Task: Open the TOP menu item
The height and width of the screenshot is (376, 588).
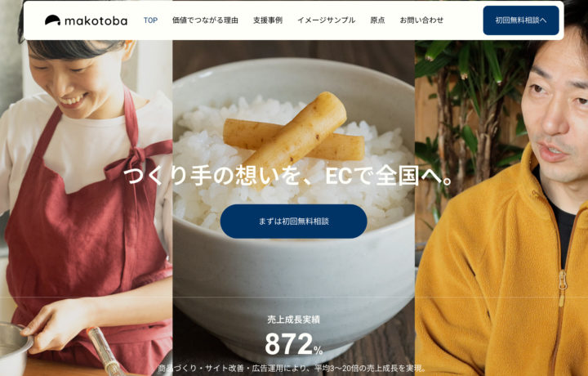Action: tap(150, 20)
